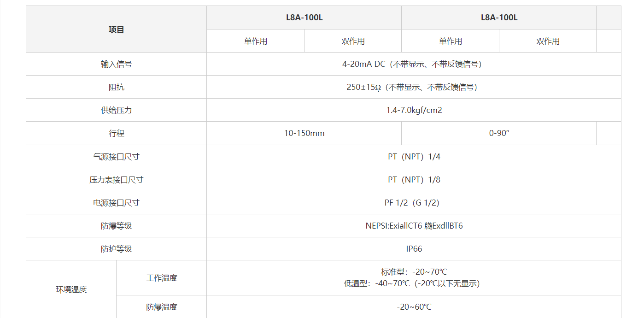The height and width of the screenshot is (318, 644).
Task: Click the 4-20mA DC value cell
Action: tap(414, 64)
